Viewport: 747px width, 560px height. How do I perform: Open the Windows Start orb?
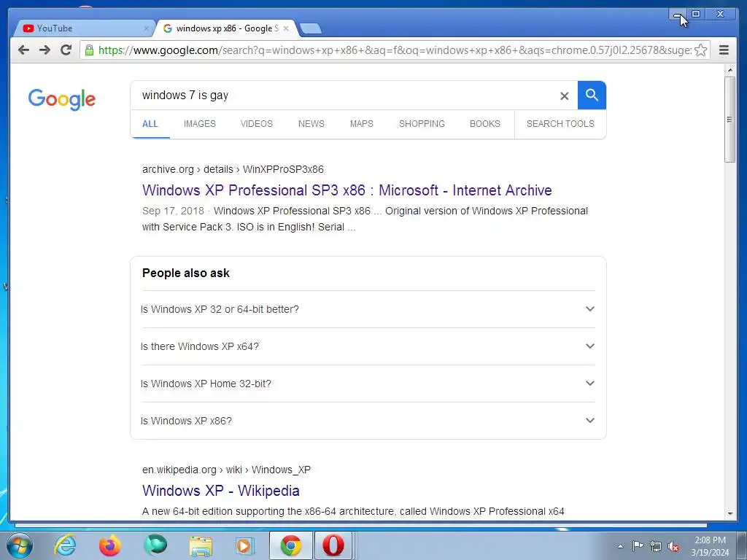pos(20,545)
